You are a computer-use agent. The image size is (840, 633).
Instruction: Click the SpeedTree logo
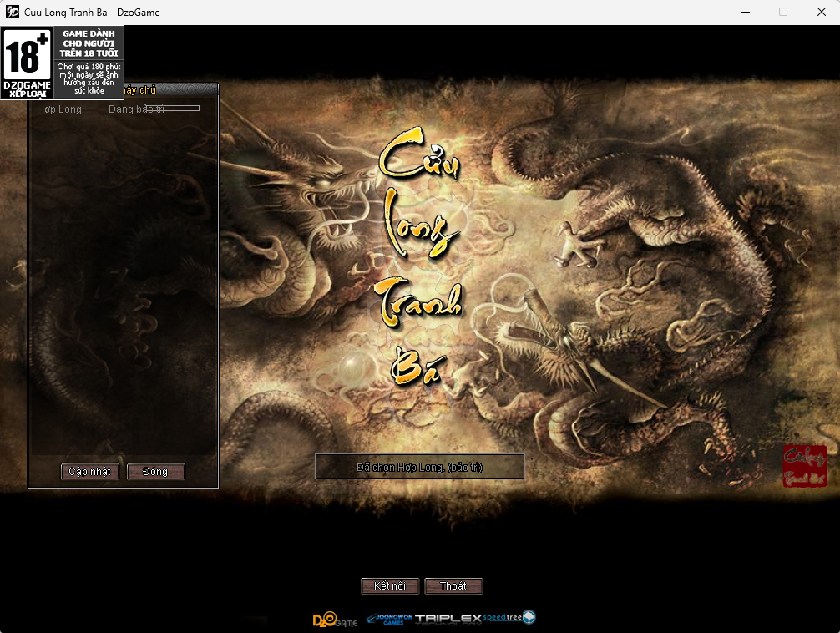click(x=509, y=617)
